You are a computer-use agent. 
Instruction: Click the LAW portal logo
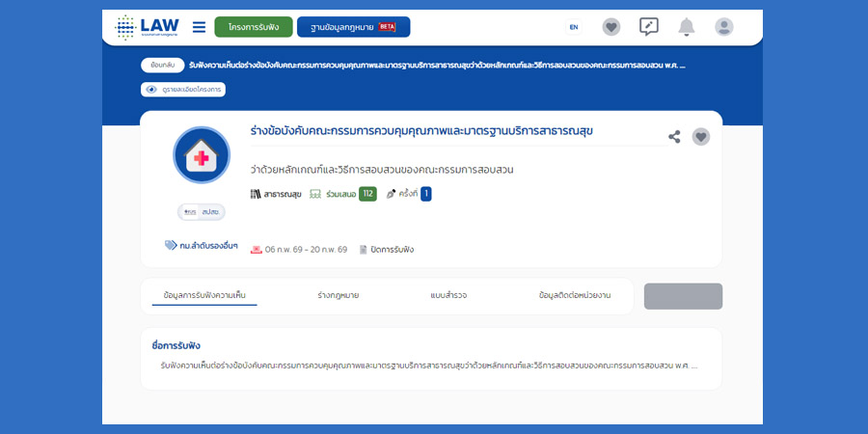click(147, 27)
